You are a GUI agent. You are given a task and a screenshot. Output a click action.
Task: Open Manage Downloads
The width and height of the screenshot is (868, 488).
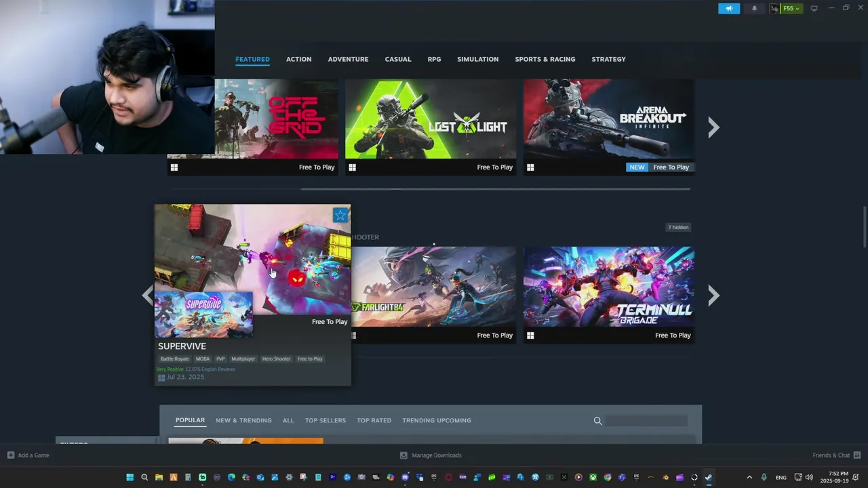tap(431, 455)
